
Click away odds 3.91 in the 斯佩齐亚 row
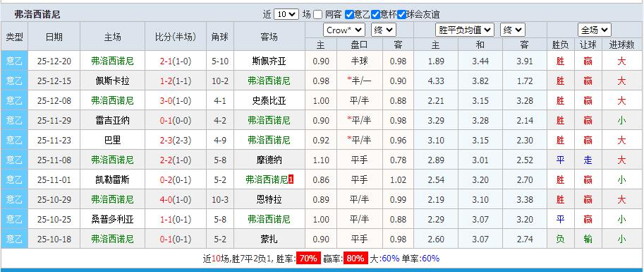pyautogui.click(x=525, y=61)
